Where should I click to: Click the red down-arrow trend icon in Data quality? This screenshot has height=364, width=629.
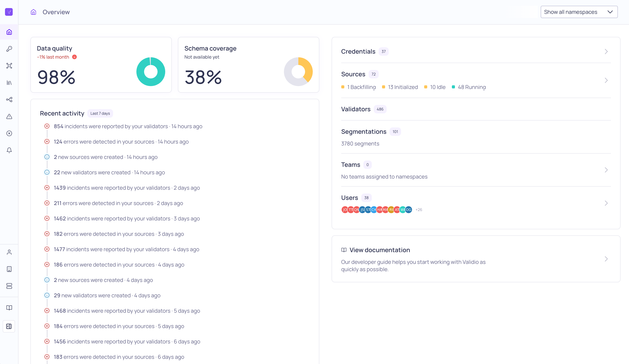pos(74,57)
